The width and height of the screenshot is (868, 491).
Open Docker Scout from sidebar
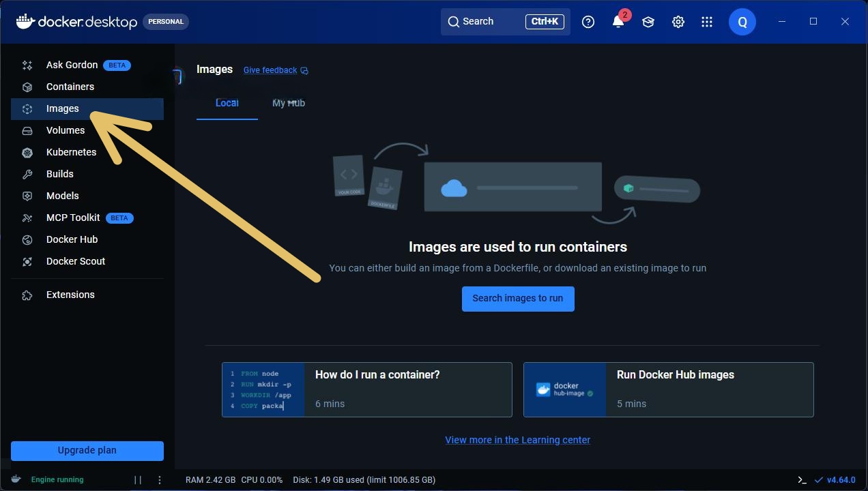pyautogui.click(x=87, y=262)
